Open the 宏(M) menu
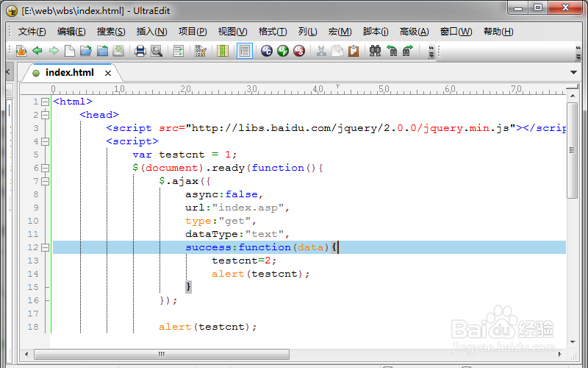The width and height of the screenshot is (588, 368). (x=340, y=32)
